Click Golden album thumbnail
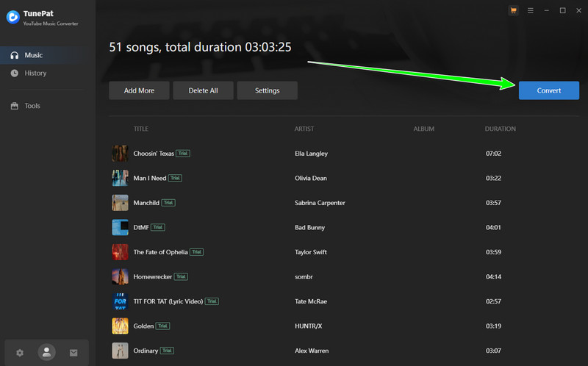Image resolution: width=588 pixels, height=366 pixels. tap(120, 326)
